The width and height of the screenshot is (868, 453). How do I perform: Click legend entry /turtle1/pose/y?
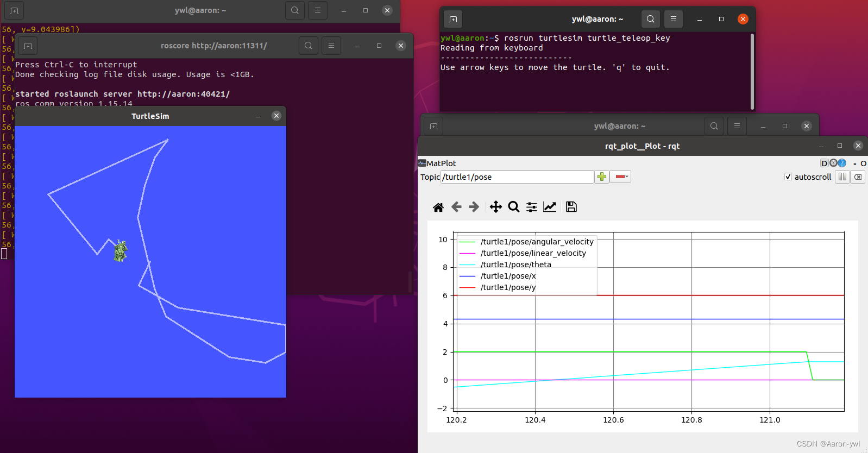pyautogui.click(x=508, y=287)
